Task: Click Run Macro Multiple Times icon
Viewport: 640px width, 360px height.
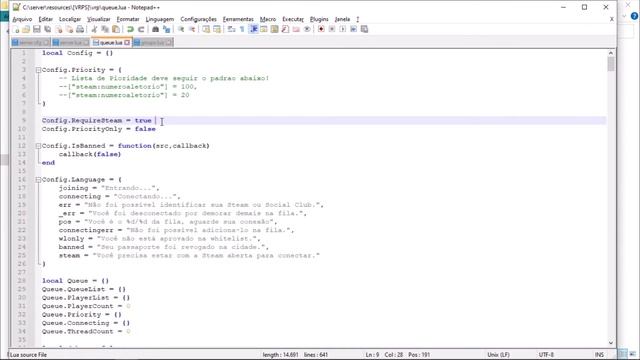Action: pyautogui.click(x=353, y=29)
